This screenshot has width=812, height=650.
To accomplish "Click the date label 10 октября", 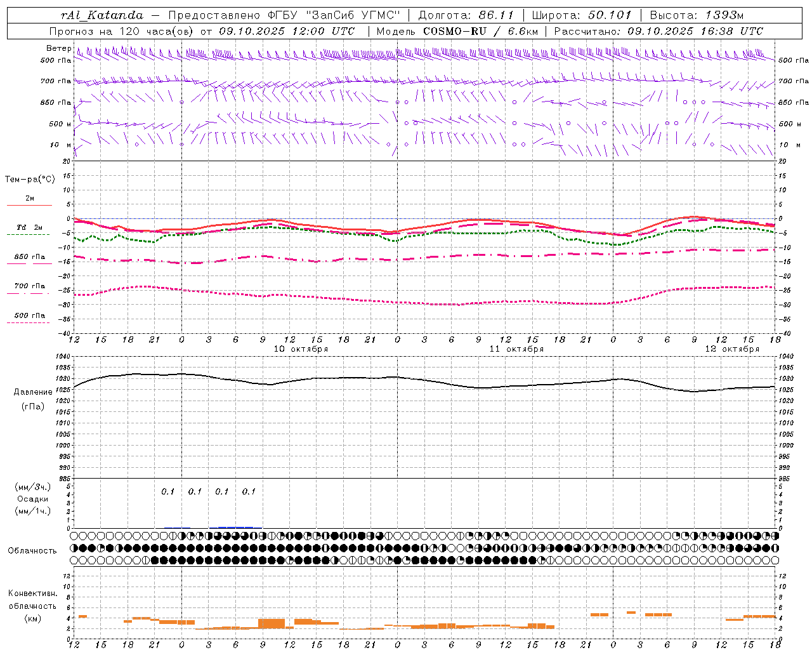I will point(301,349).
